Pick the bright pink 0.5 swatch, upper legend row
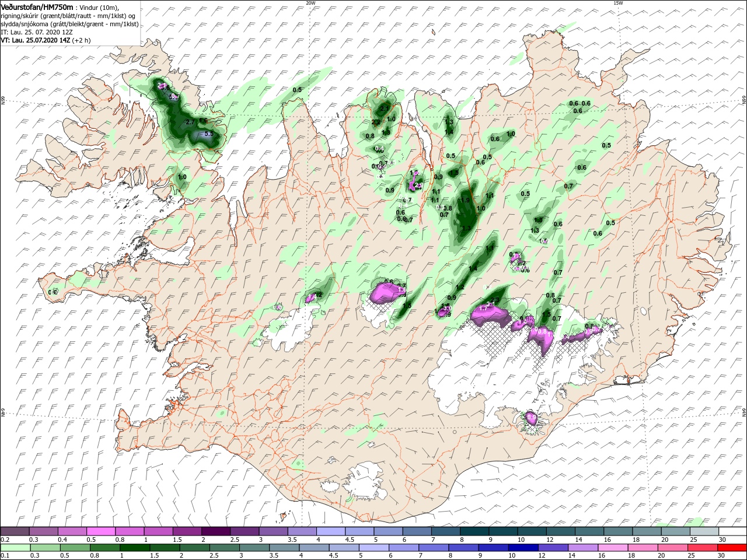 tap(100, 531)
